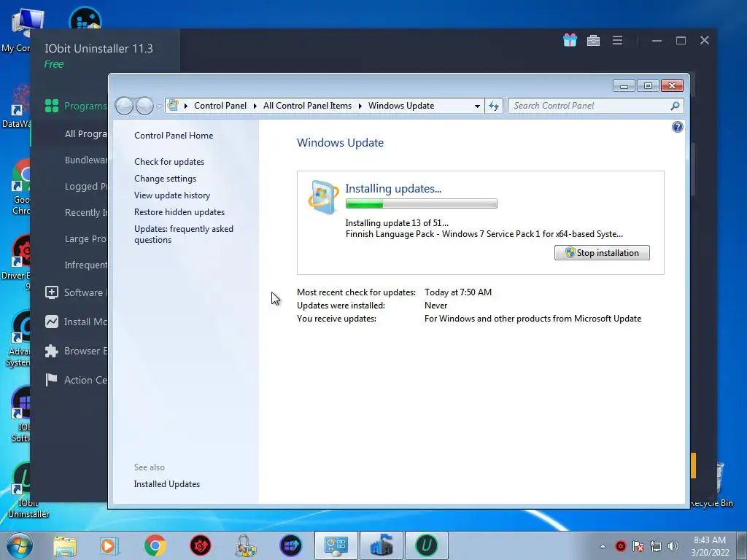Switch to IObit Uninstaller taskbar button
The width and height of the screenshot is (747, 560).
click(426, 545)
